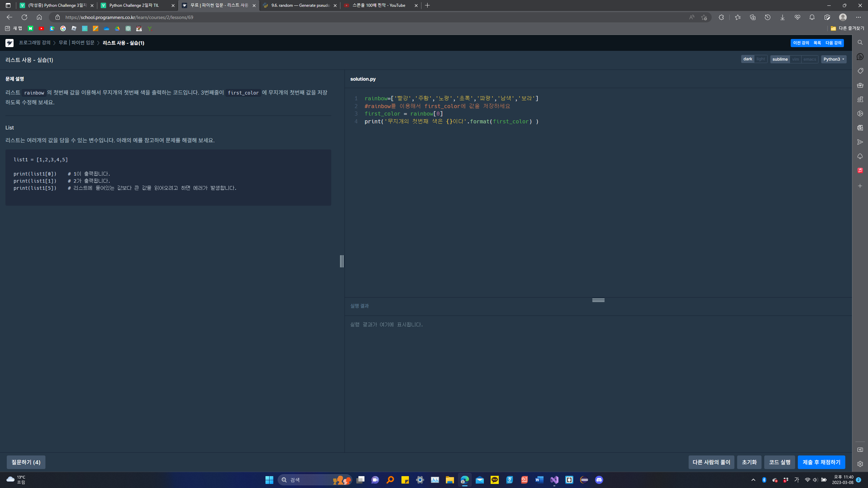Open the Python3 language dropdown
868x488 pixels.
point(833,59)
